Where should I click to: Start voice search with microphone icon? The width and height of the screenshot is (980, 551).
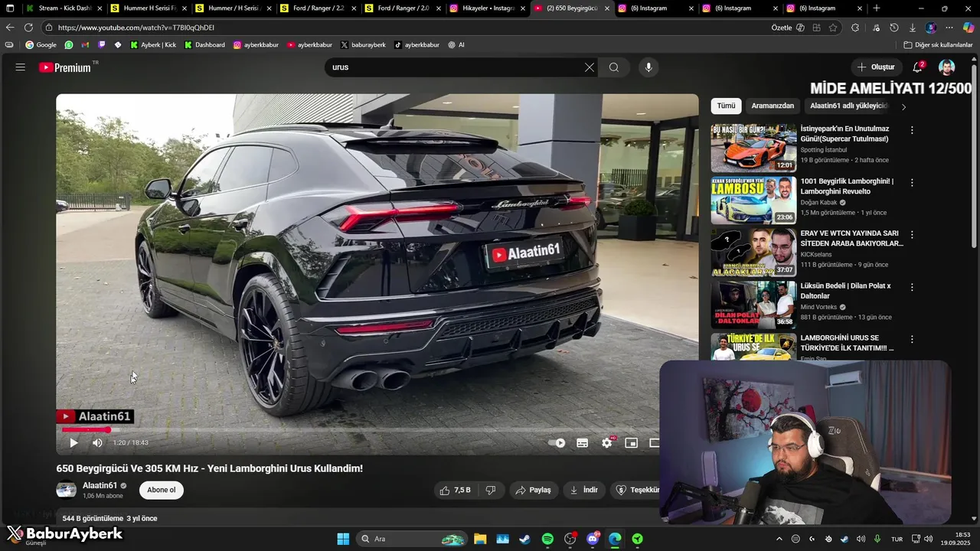coord(648,67)
